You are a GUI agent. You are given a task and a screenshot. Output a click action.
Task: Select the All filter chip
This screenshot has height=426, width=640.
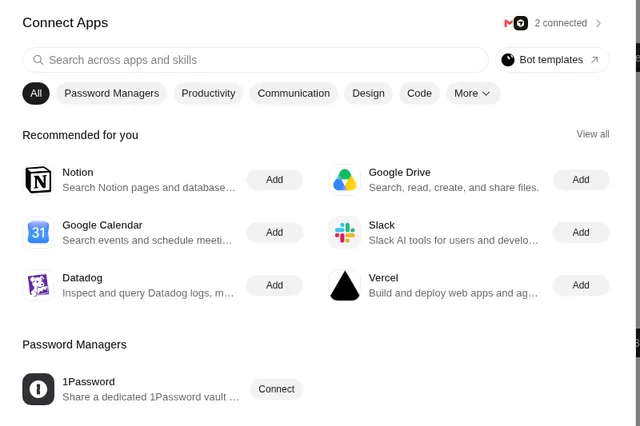[36, 93]
